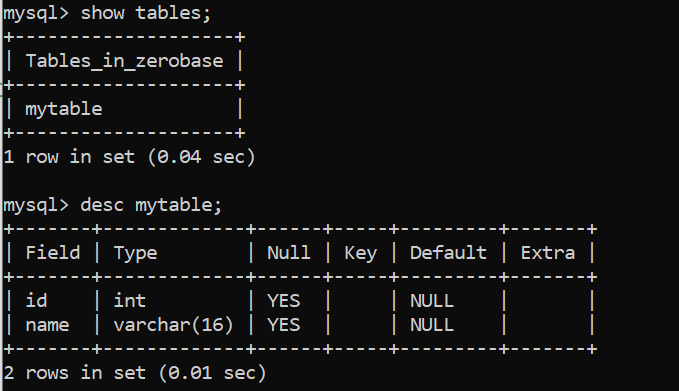Click the 'show tables;' command text
The width and height of the screenshot is (679, 391).
[x=146, y=13]
